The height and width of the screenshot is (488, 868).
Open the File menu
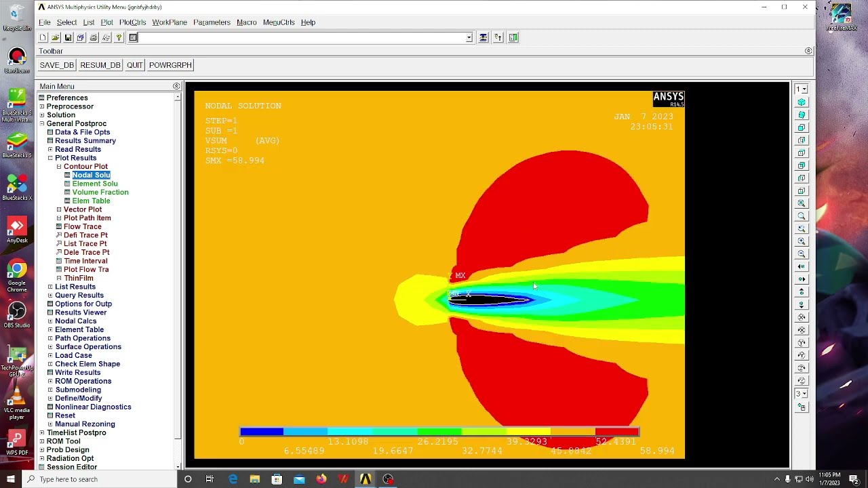[45, 22]
